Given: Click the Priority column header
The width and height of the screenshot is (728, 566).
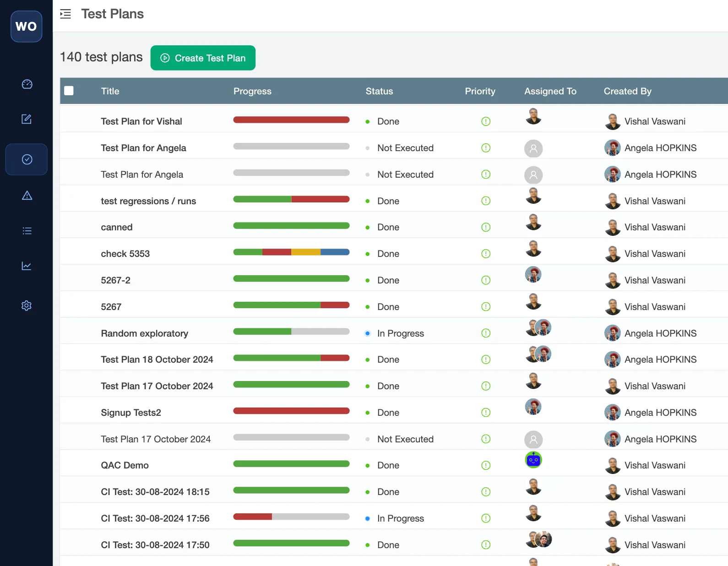Looking at the screenshot, I should 480,91.
